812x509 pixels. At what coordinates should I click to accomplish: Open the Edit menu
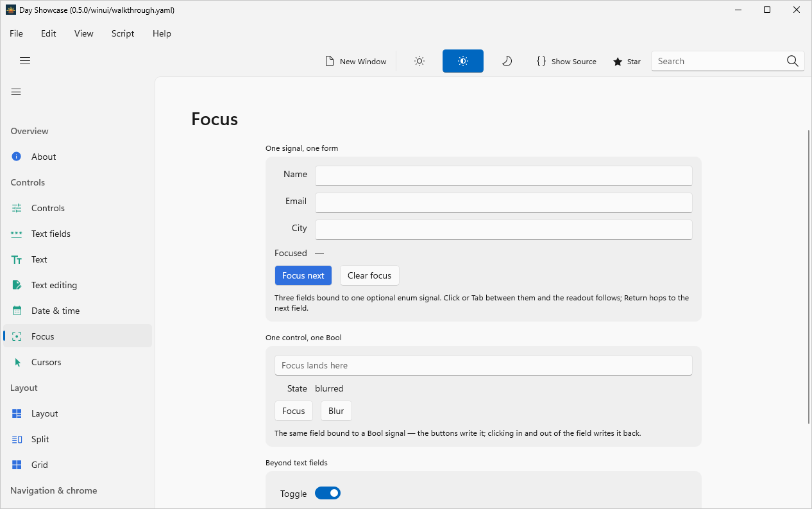[x=49, y=33]
